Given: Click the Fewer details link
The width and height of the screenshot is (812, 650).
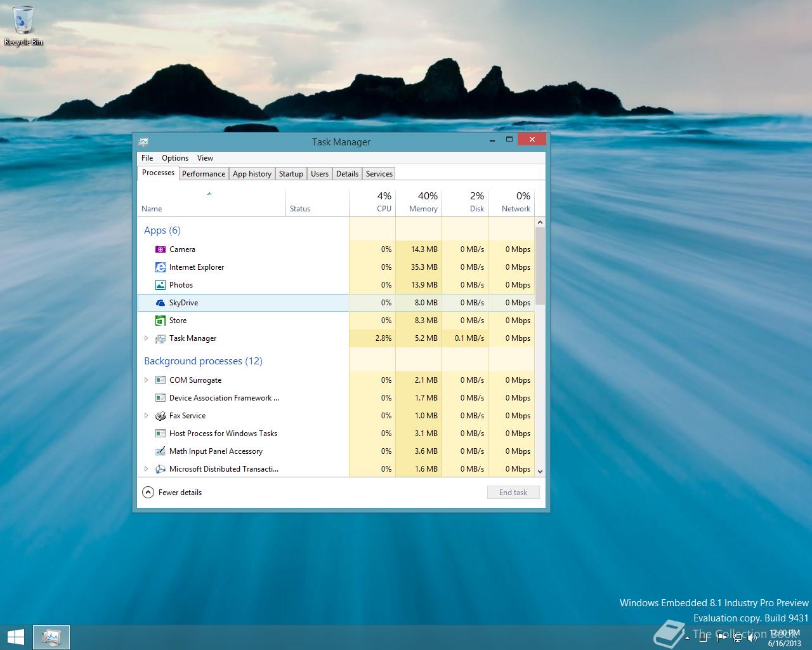Looking at the screenshot, I should 180,493.
